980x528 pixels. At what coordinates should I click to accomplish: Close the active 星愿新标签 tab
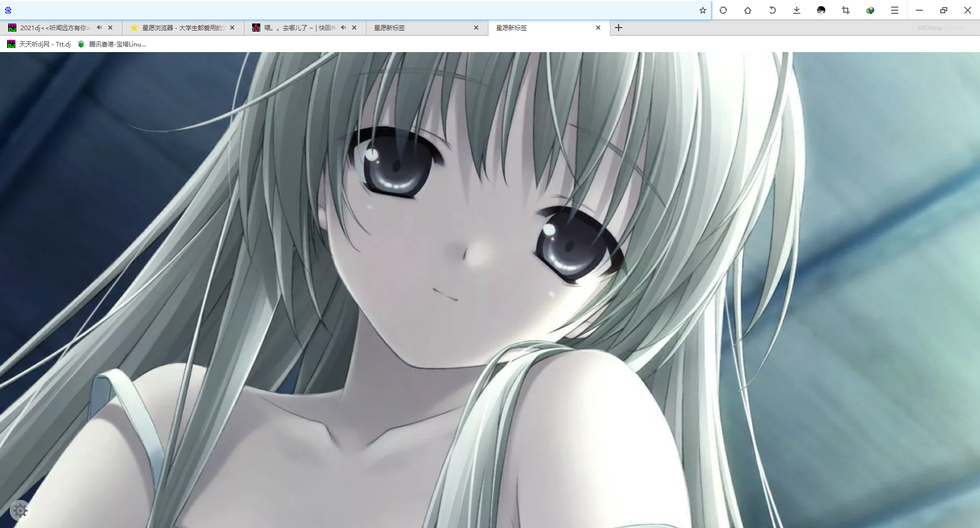coord(598,28)
